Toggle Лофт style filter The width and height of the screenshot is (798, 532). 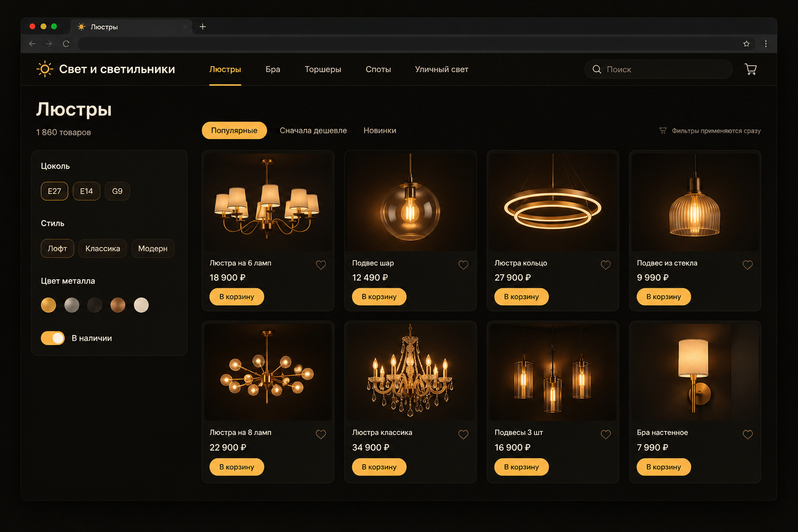(x=57, y=248)
